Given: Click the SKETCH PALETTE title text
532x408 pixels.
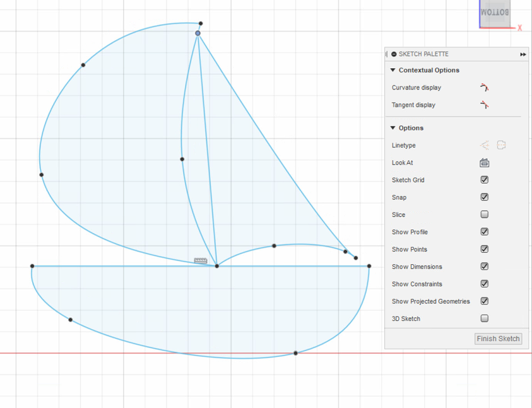Looking at the screenshot, I should pyautogui.click(x=423, y=54).
